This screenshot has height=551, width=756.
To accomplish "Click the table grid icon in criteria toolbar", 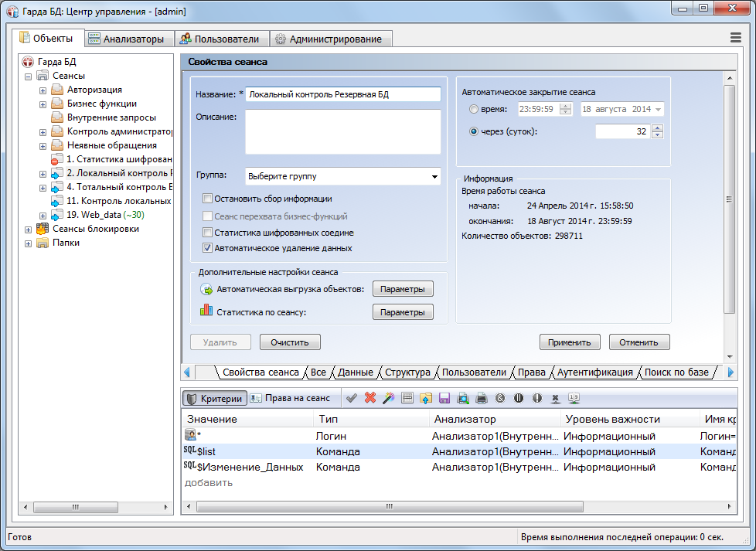I will [x=407, y=398].
